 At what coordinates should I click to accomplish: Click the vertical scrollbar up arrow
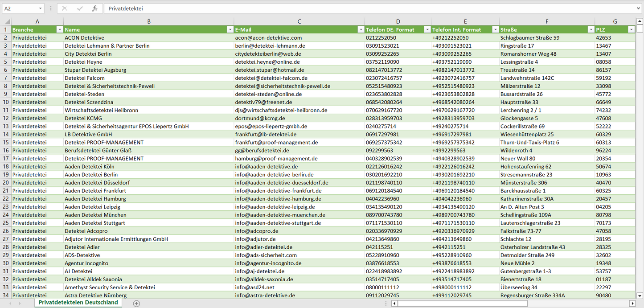coord(640,21)
